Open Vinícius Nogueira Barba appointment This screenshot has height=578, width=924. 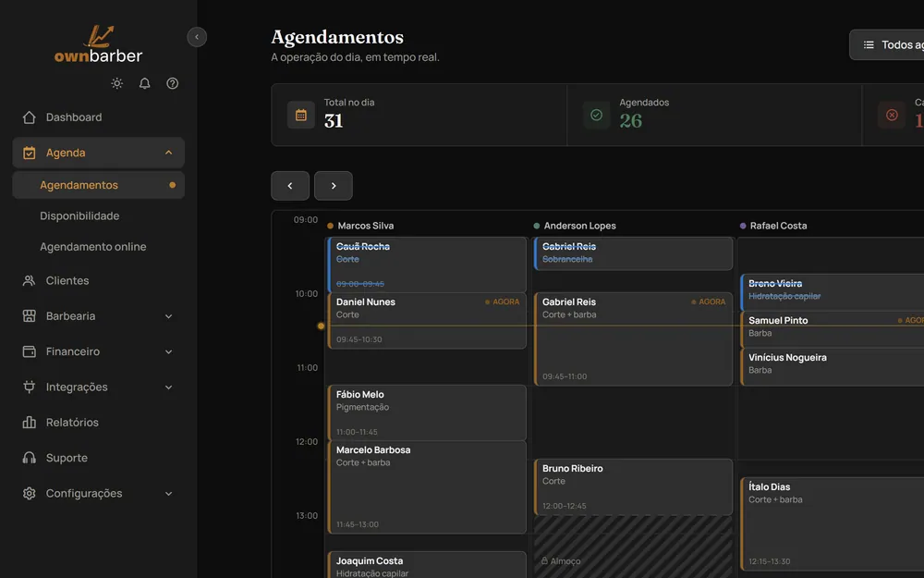click(833, 367)
